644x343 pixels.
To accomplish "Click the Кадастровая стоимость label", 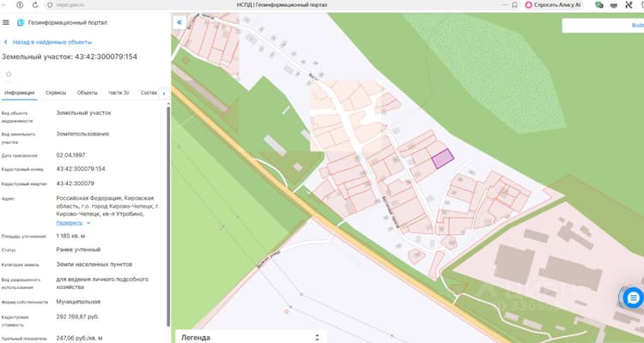I will click(15, 321).
